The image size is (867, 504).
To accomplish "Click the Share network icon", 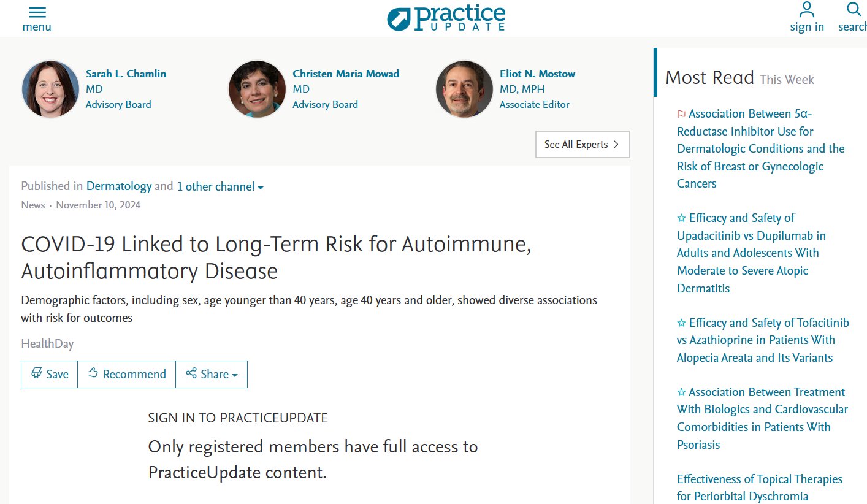I will click(x=191, y=373).
